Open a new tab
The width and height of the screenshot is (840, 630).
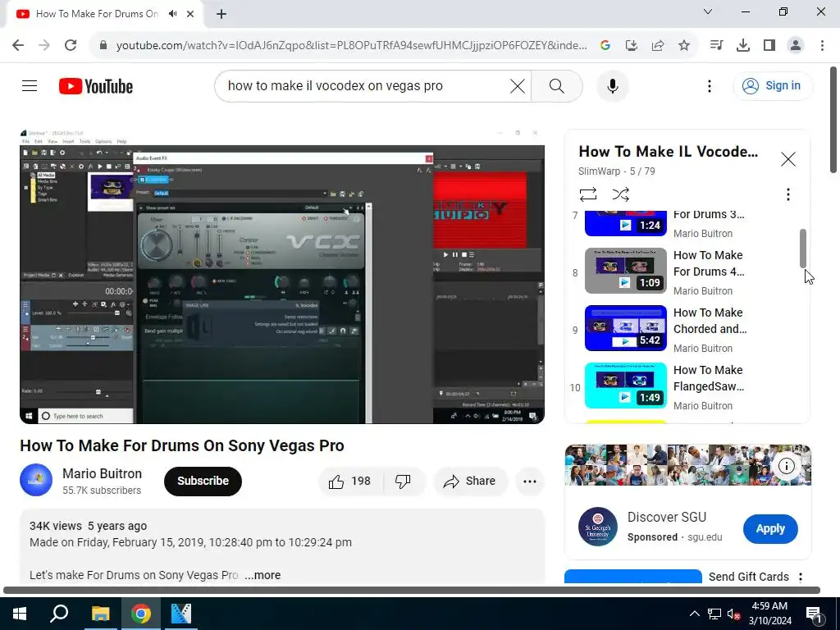point(221,14)
